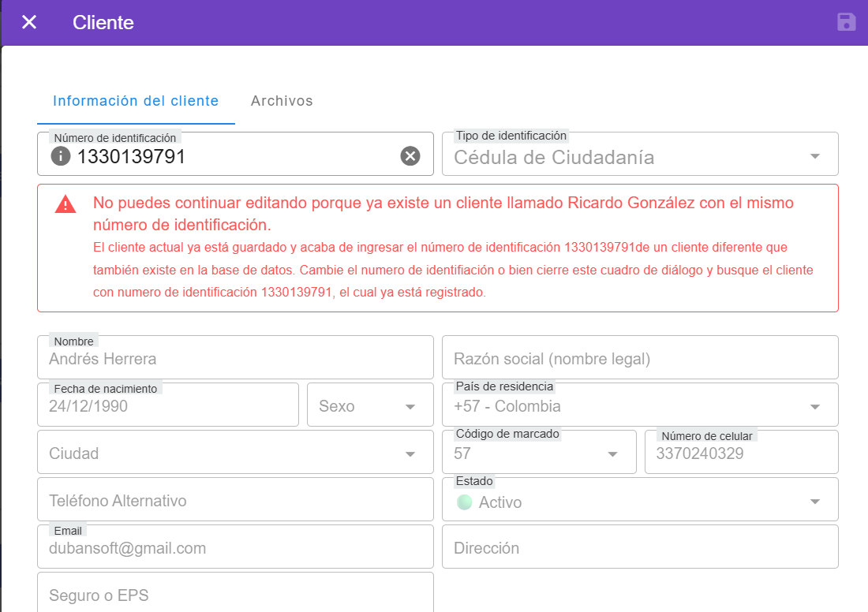Viewport: 868px width, 612px height.
Task: Open the Código de marcado dropdown
Action: pos(612,454)
